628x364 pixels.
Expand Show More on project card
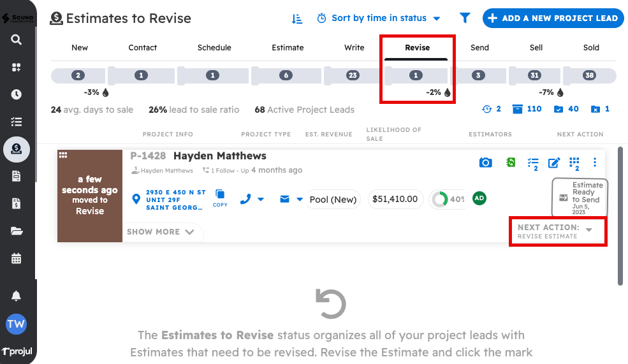(x=161, y=232)
